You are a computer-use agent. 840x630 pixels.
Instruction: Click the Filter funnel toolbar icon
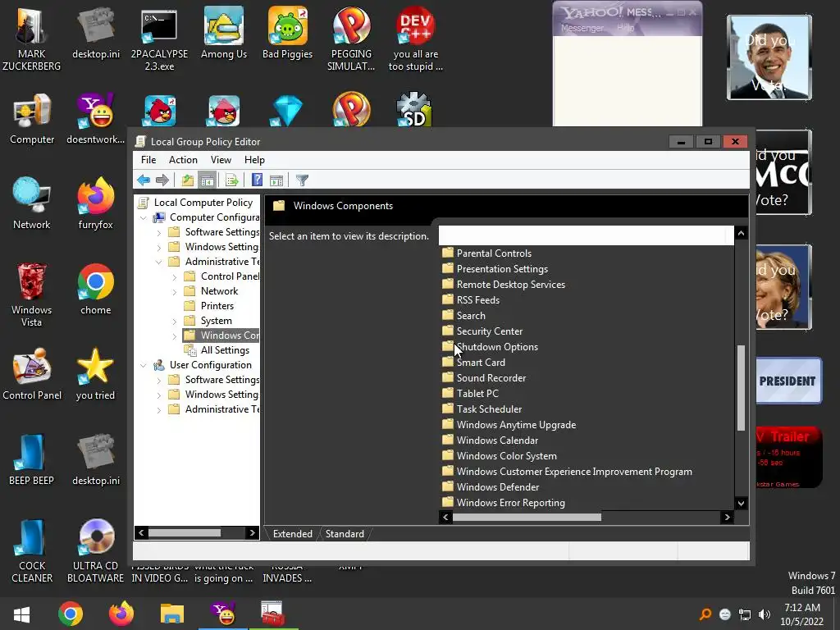pos(302,180)
